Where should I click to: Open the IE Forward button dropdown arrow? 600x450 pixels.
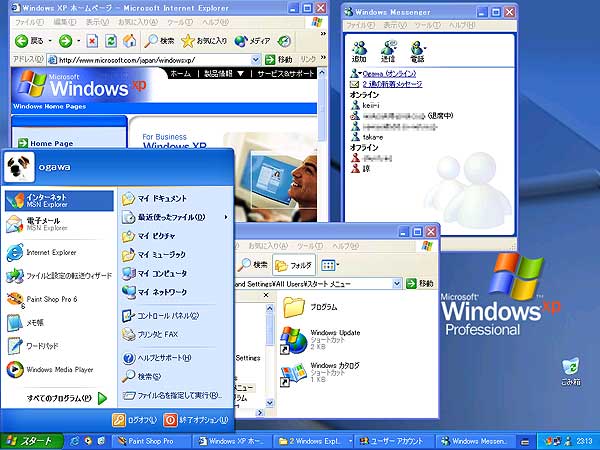[78, 41]
